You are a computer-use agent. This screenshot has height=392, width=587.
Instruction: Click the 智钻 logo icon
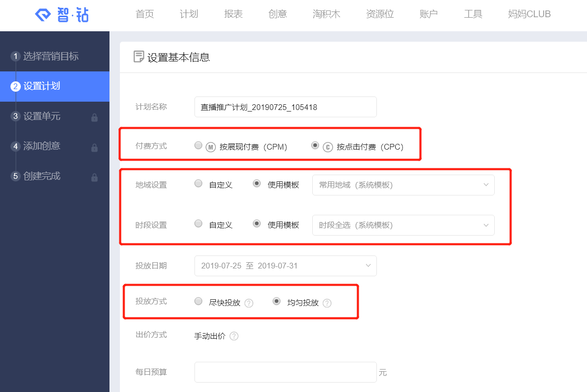[43, 15]
